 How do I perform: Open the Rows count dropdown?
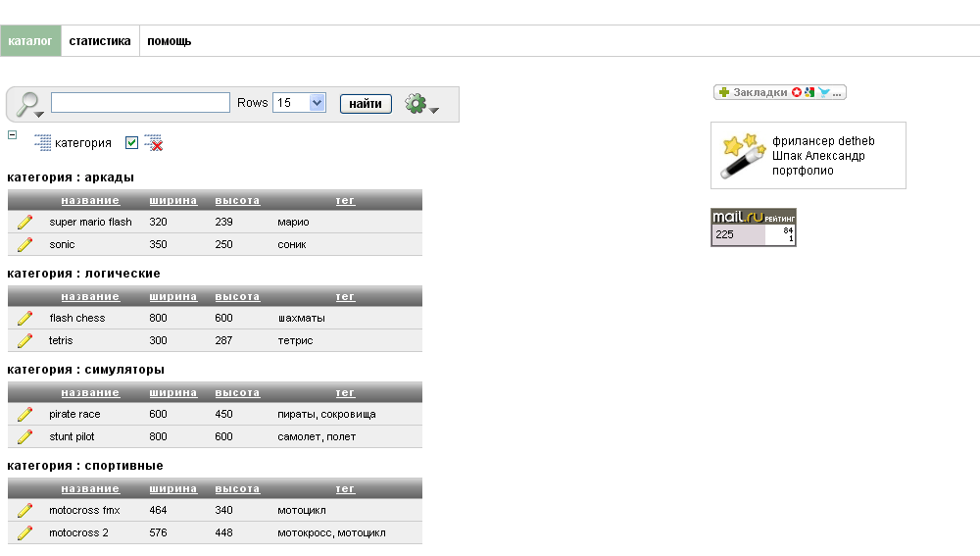pos(299,103)
